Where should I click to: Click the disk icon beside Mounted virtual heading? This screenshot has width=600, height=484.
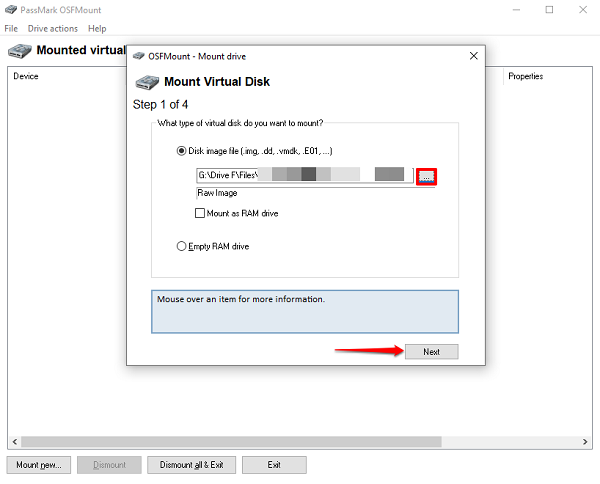[20, 51]
